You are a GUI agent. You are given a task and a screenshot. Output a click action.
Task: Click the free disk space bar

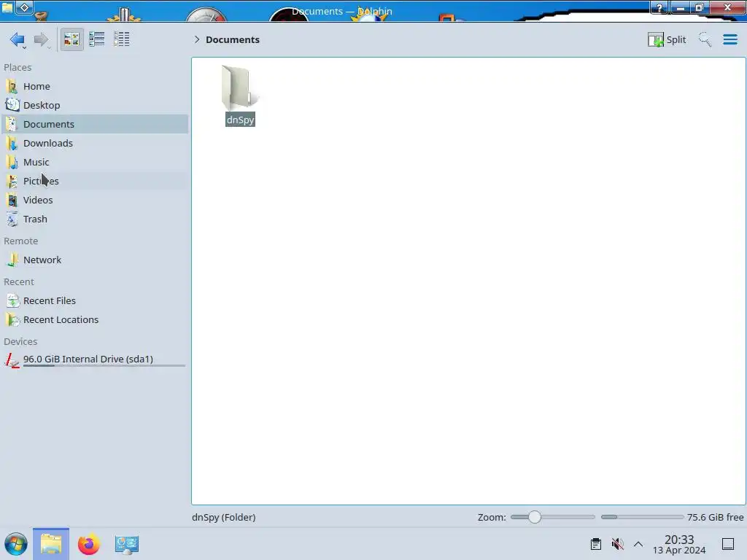point(642,517)
